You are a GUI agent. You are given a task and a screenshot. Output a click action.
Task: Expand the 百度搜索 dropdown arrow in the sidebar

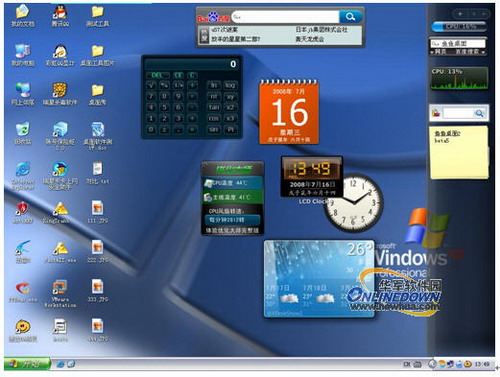pos(483,52)
